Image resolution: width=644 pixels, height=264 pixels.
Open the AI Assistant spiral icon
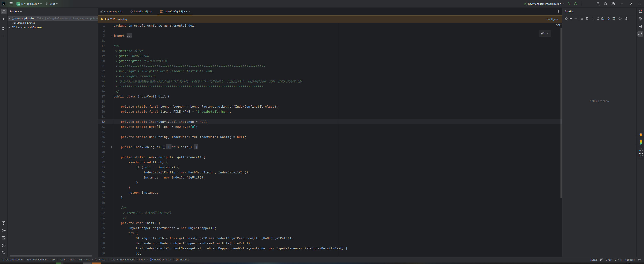[x=640, y=19]
